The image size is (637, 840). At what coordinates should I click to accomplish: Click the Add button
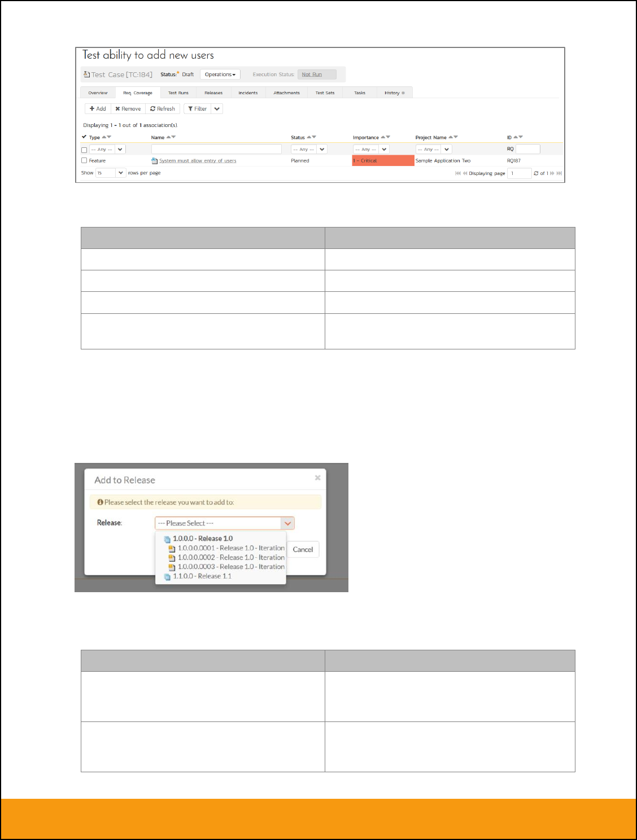click(98, 109)
